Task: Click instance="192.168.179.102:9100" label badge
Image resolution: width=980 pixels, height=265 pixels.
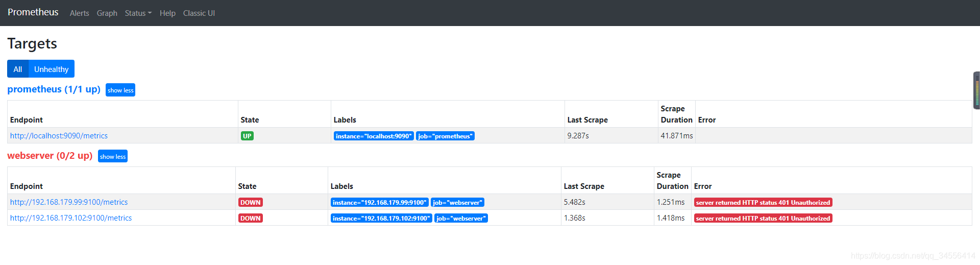Action: (x=381, y=218)
